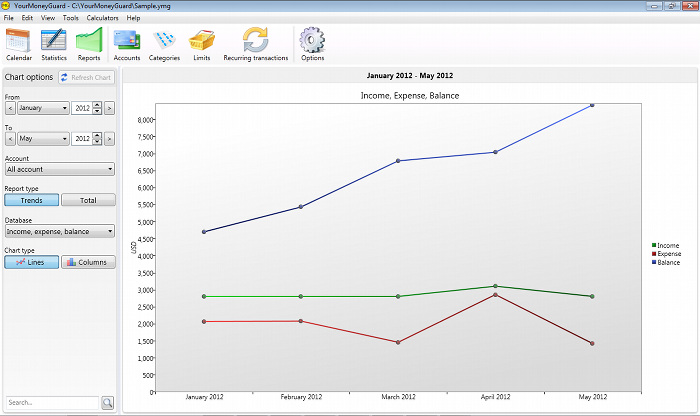Switch report type to Total
This screenshot has width=700, height=416.
[88, 200]
